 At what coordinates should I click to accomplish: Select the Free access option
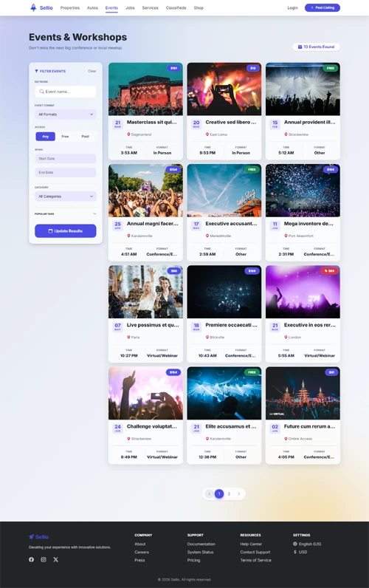(x=65, y=137)
